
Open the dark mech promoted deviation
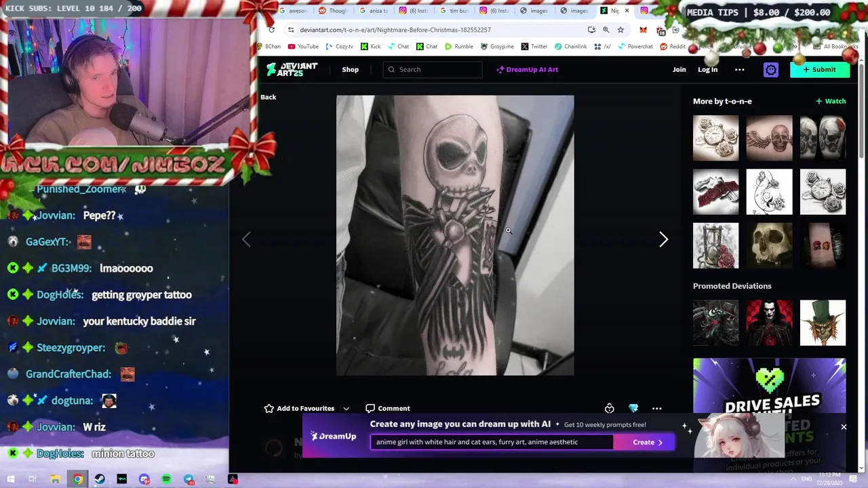[x=715, y=323]
